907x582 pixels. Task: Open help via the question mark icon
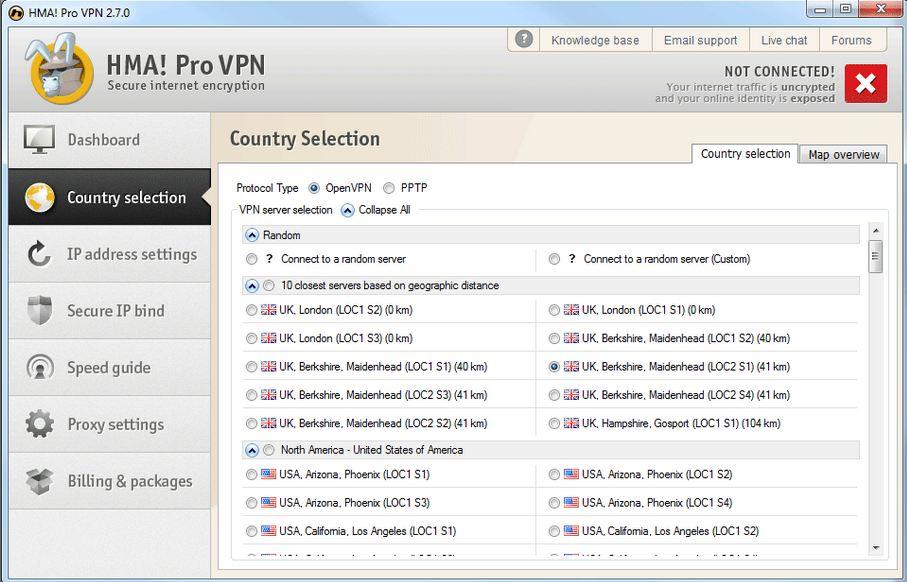(523, 39)
